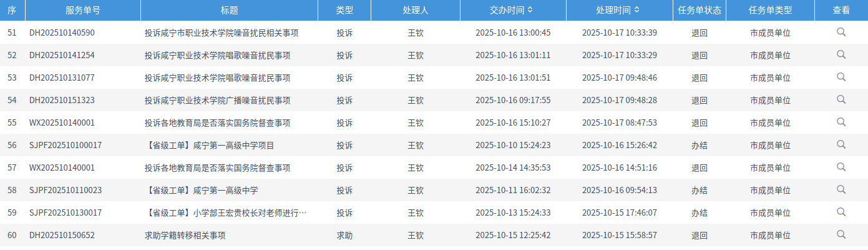Viewport: 868px width, 250px height.
Task: Open the magnifier icon in row 55
Action: 841,122
